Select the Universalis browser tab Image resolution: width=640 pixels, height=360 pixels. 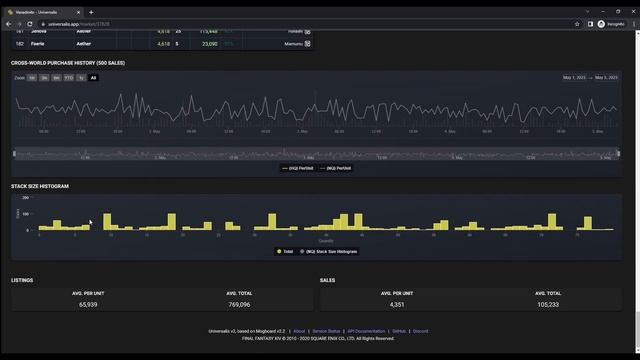click(x=43, y=12)
